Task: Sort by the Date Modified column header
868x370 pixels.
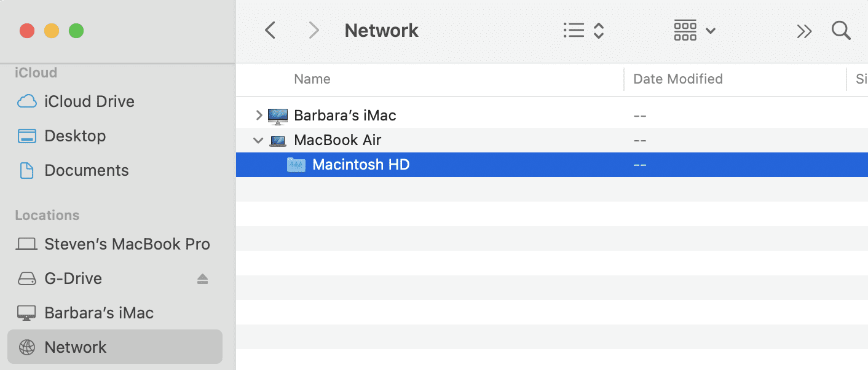Action: [677, 79]
